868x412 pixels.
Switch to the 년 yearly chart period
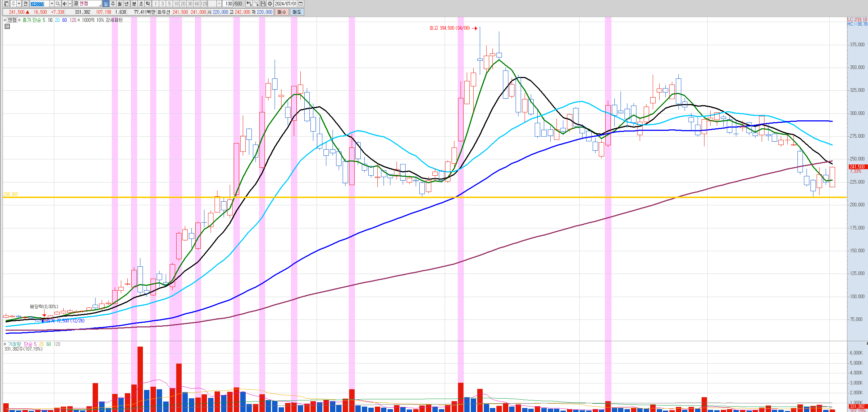(126, 4)
